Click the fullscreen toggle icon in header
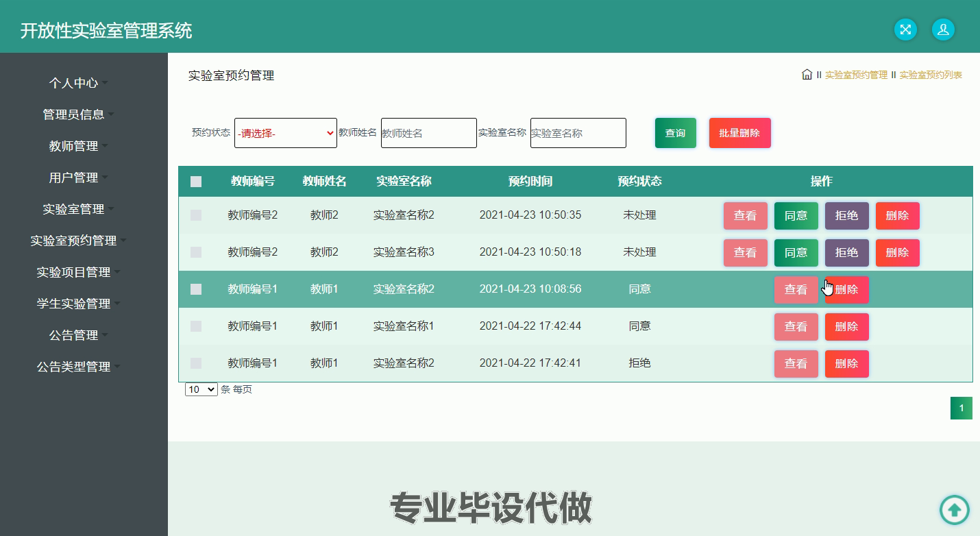 (905, 29)
